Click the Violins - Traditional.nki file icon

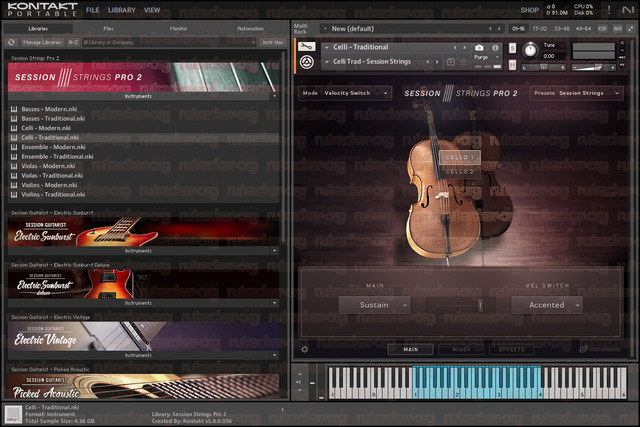click(14, 194)
